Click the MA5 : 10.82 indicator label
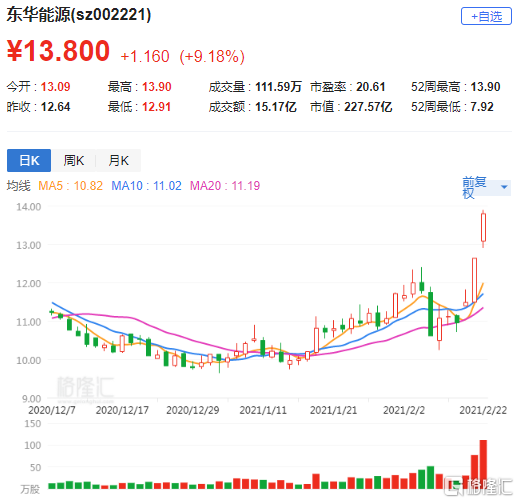519x503 pixels. [x=70, y=185]
